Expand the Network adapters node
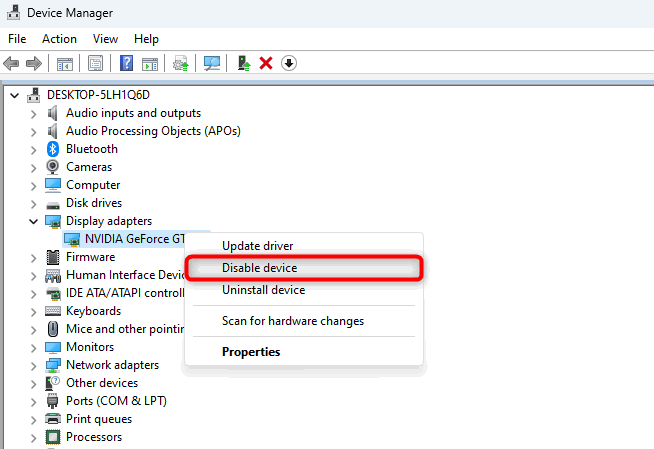This screenshot has height=449, width=654. (33, 366)
